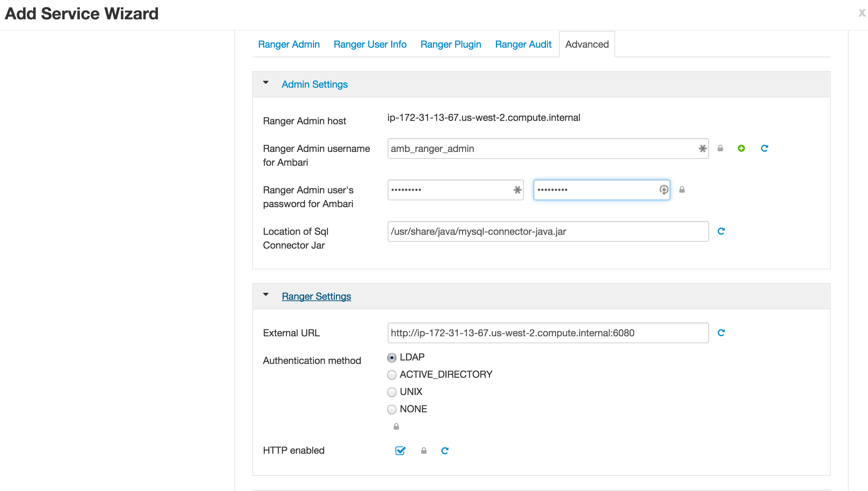Select NONE authentication radio button

pos(392,409)
